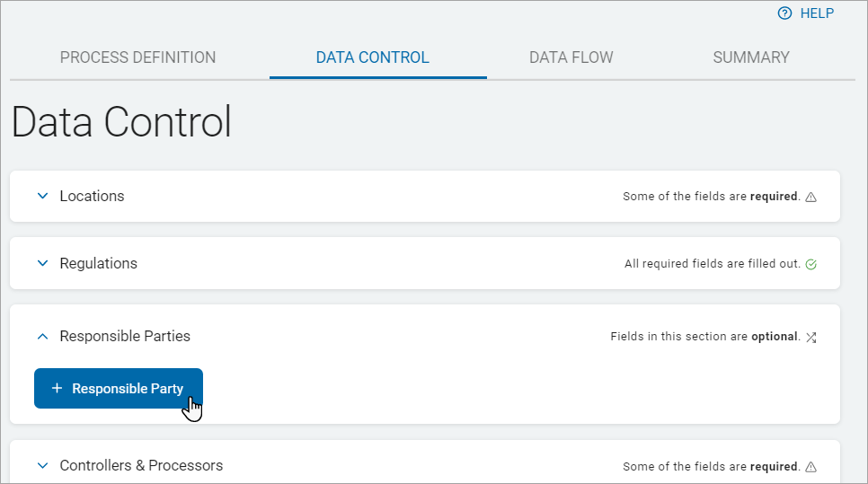The height and width of the screenshot is (484, 868).
Task: Click the Locations section title
Action: 92,196
